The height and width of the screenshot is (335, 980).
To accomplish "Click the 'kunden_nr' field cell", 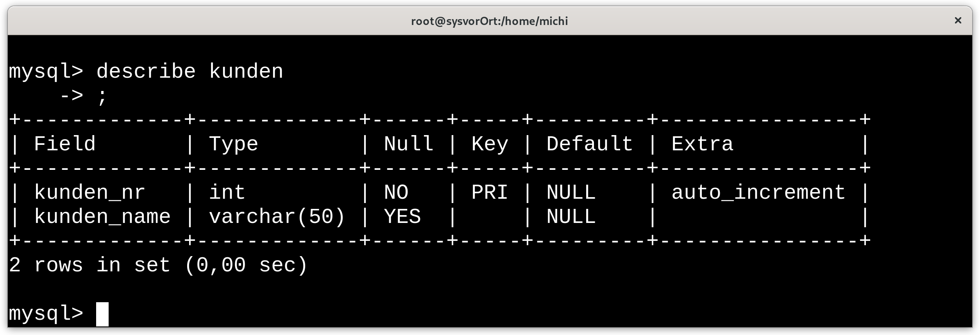I will point(89,192).
